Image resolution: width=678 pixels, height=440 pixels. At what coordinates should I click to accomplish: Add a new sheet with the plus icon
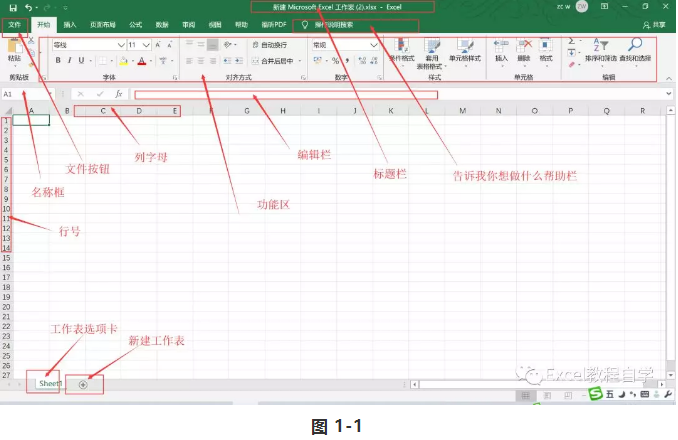tap(83, 385)
